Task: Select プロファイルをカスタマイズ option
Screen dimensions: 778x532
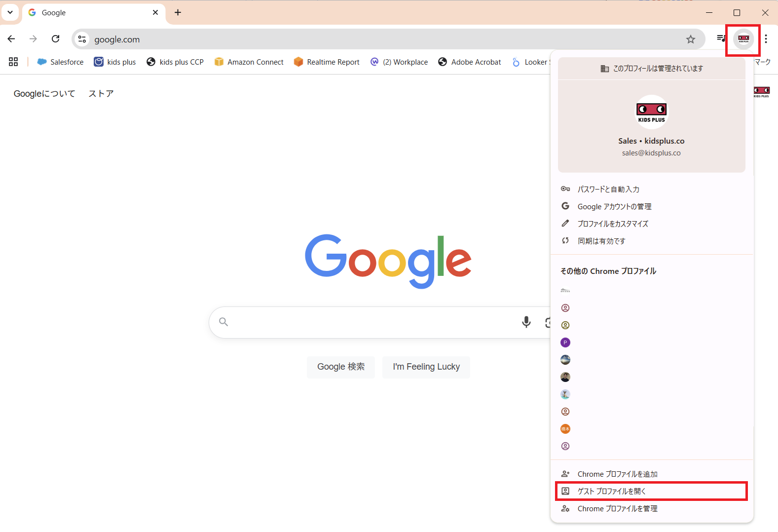Action: click(652, 224)
